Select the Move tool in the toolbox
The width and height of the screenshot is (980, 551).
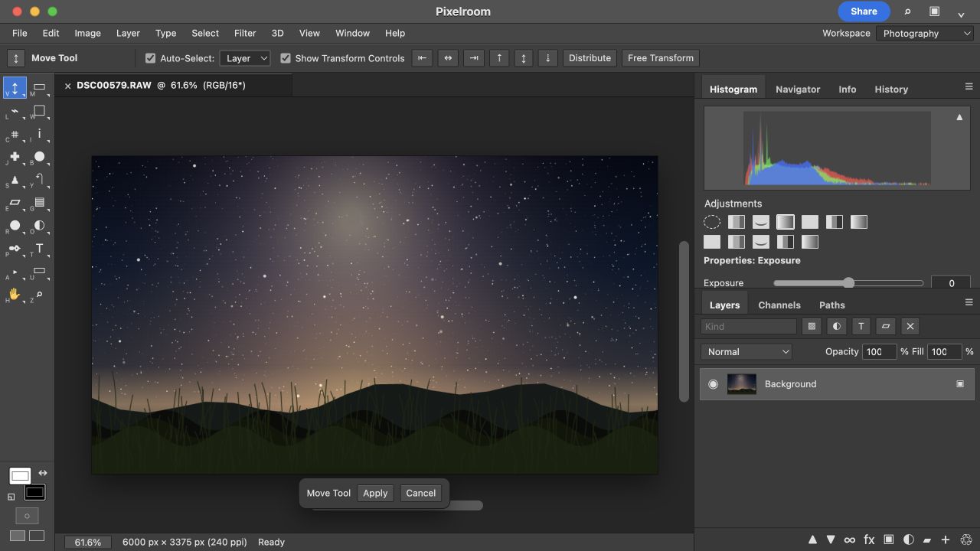tap(15, 88)
